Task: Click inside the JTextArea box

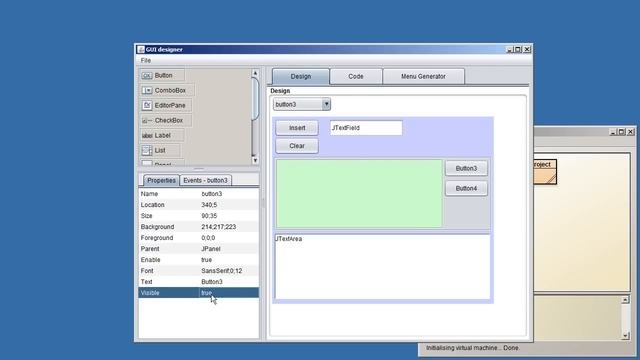Action: (x=382, y=267)
